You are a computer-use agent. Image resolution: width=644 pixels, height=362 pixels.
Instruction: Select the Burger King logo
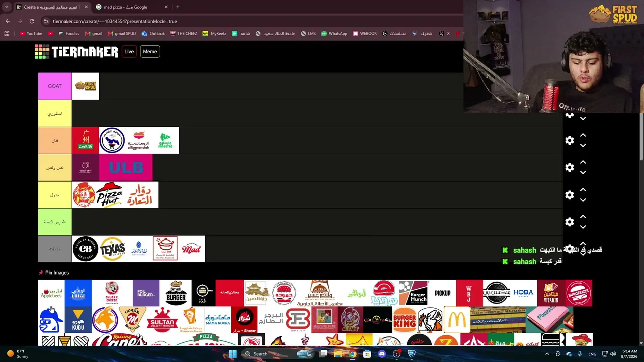tap(405, 320)
